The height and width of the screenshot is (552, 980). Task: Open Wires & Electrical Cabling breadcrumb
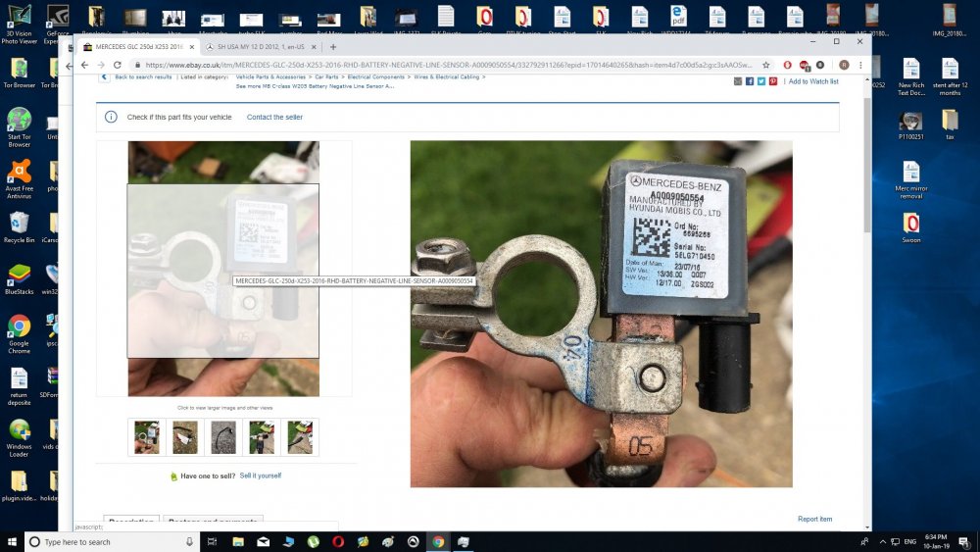click(446, 76)
